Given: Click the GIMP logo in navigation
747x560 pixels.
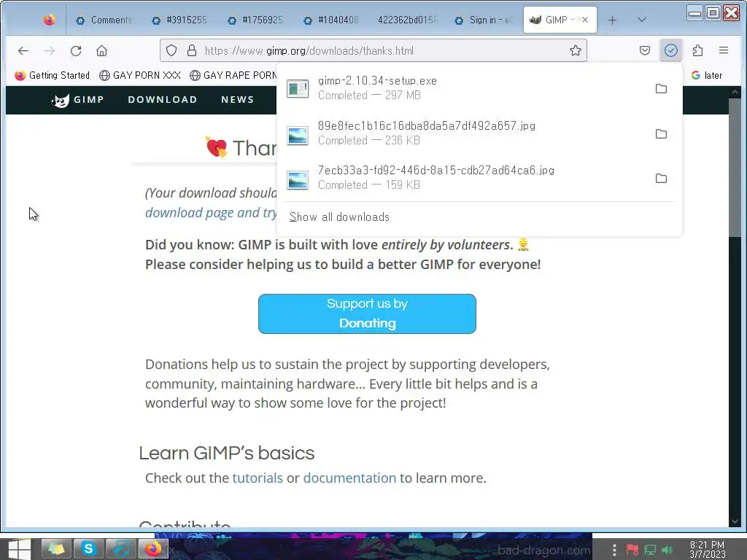Looking at the screenshot, I should (x=77, y=100).
